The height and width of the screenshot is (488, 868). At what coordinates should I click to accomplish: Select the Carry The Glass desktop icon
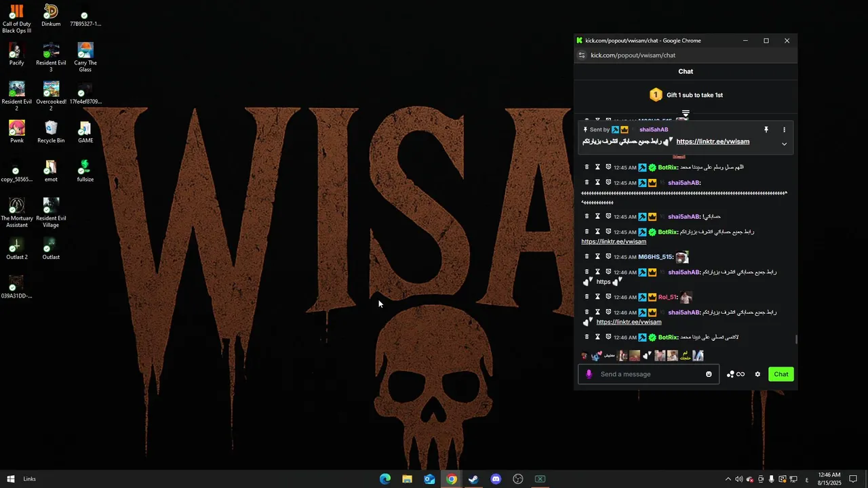tap(85, 57)
